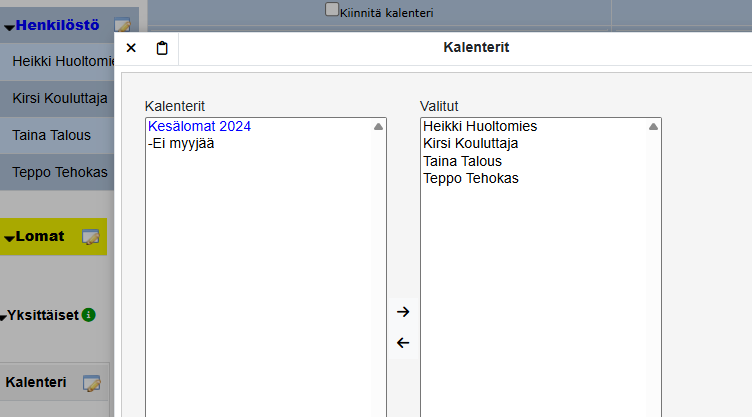Click the clipboard icon in dialog header
Image resolution: width=752 pixels, height=417 pixels.
(162, 48)
